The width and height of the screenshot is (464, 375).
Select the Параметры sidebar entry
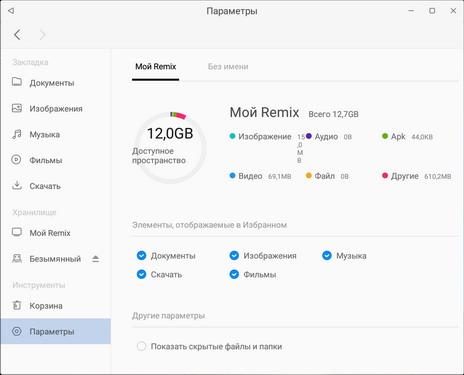[x=56, y=331]
